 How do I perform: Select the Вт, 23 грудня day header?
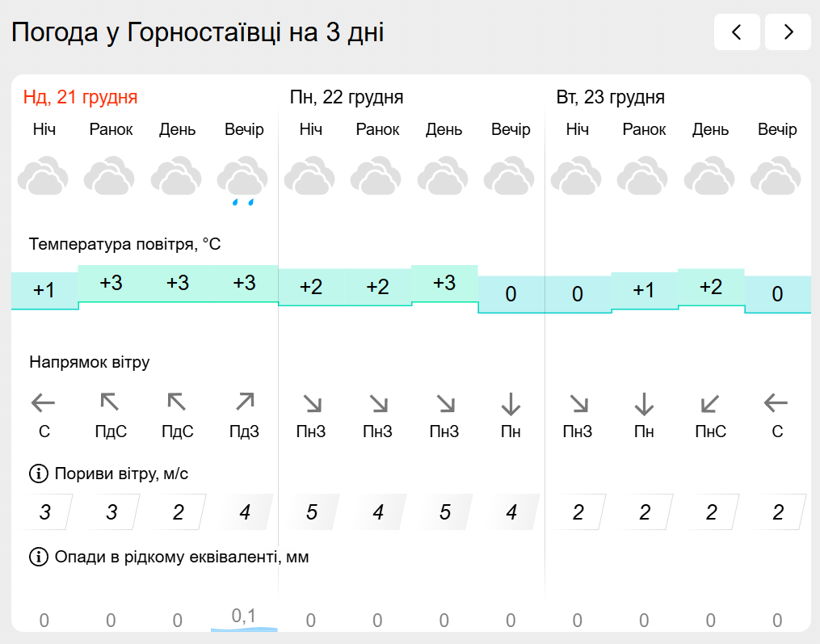(611, 98)
